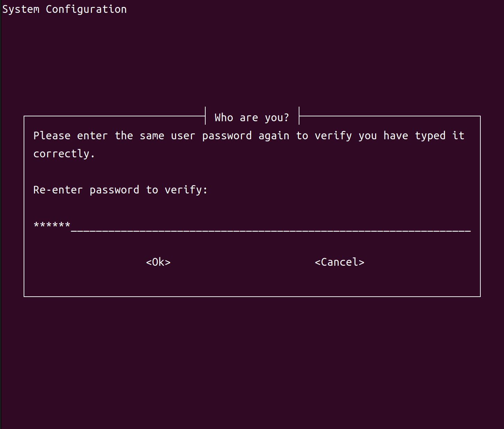This screenshot has width=504, height=429.
Task: Click the first asterisk of the password
Action: [x=35, y=225]
